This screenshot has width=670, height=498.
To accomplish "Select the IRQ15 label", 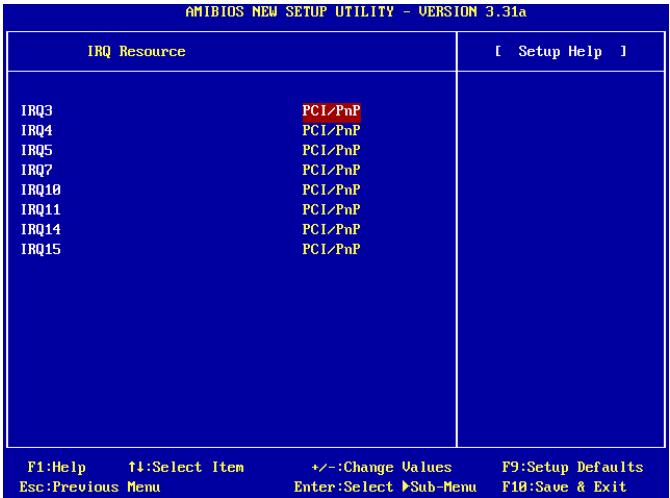I will (x=41, y=249).
